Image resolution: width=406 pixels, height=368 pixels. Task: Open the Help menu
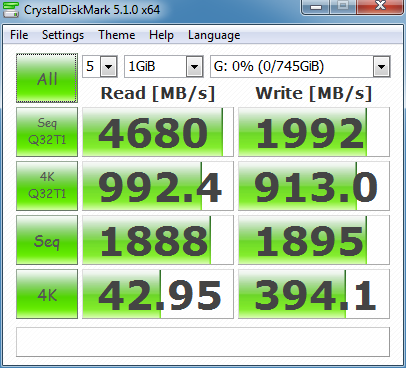(x=161, y=35)
